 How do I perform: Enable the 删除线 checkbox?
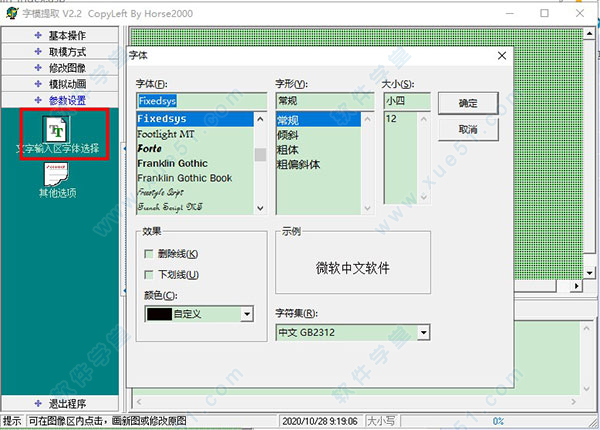coord(150,254)
